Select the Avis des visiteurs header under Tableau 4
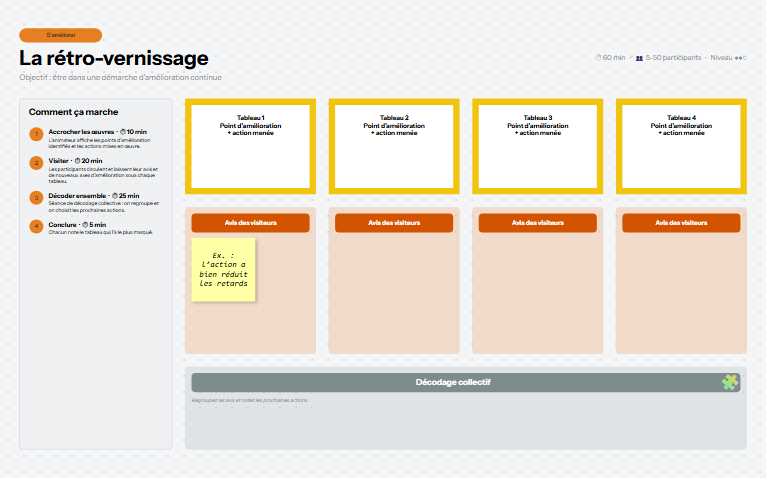Viewport: 766px width, 478px height. 681,223
